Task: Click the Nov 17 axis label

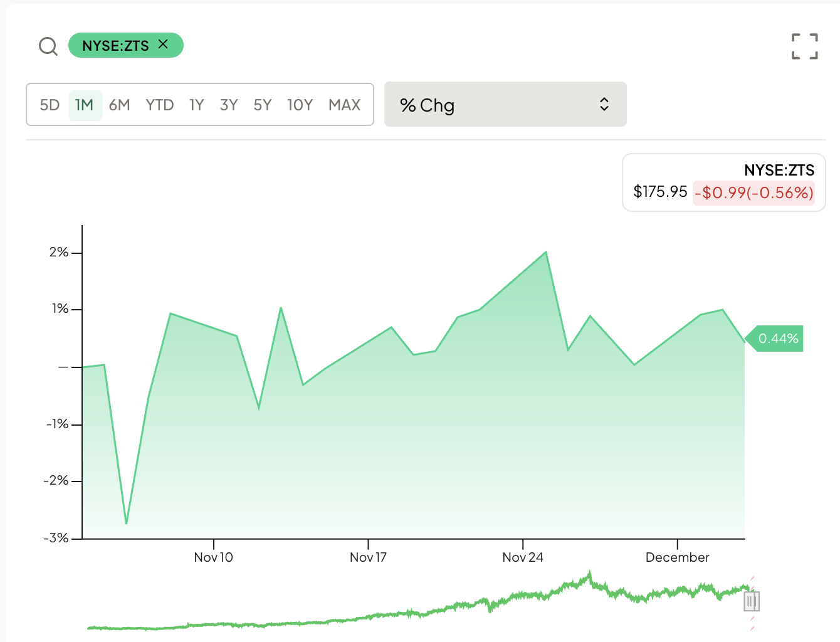Action: (x=368, y=557)
